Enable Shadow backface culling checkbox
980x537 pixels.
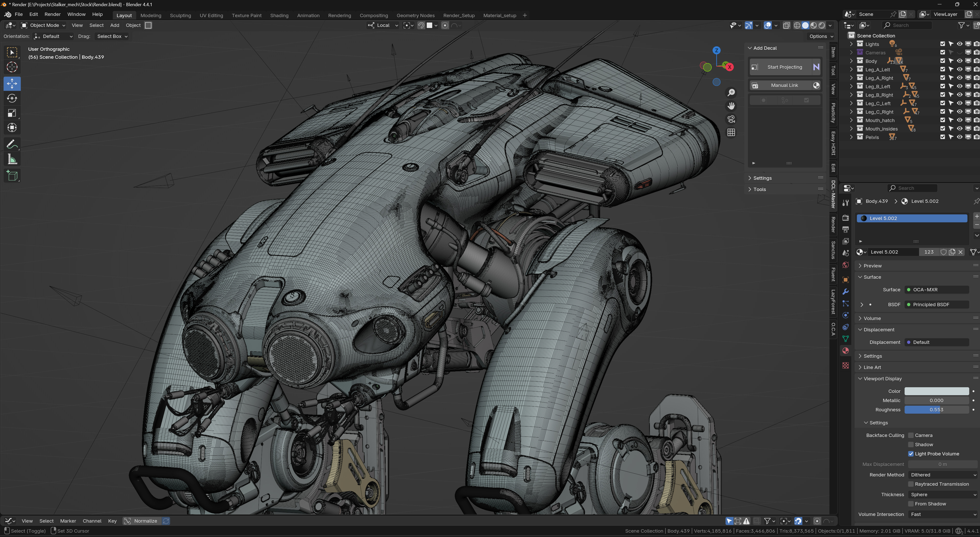point(911,445)
